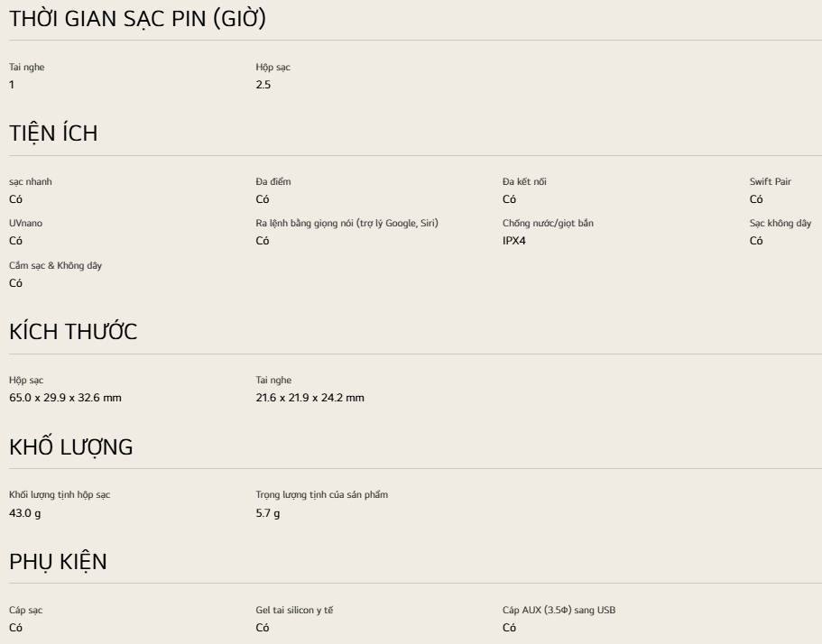Click the Gel tai silicon y tế label
This screenshot has height=644, width=822.
pyautogui.click(x=294, y=610)
